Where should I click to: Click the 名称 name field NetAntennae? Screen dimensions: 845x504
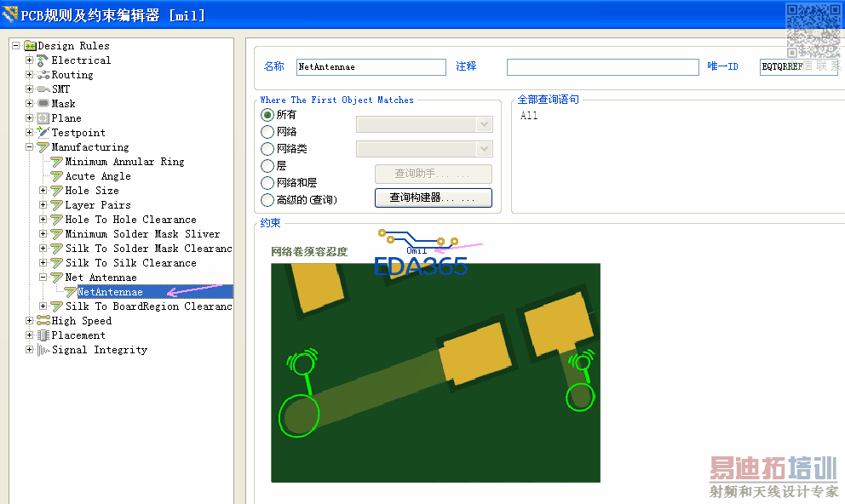pos(371,66)
